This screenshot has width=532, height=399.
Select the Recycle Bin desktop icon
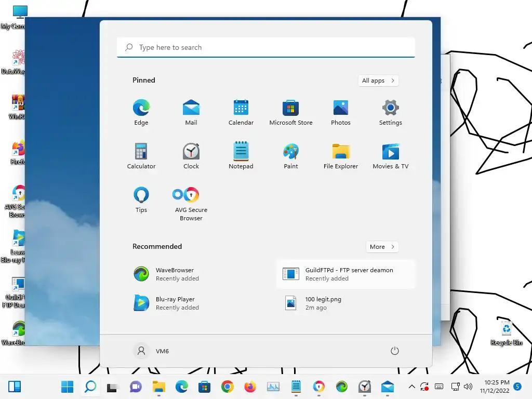tap(506, 333)
